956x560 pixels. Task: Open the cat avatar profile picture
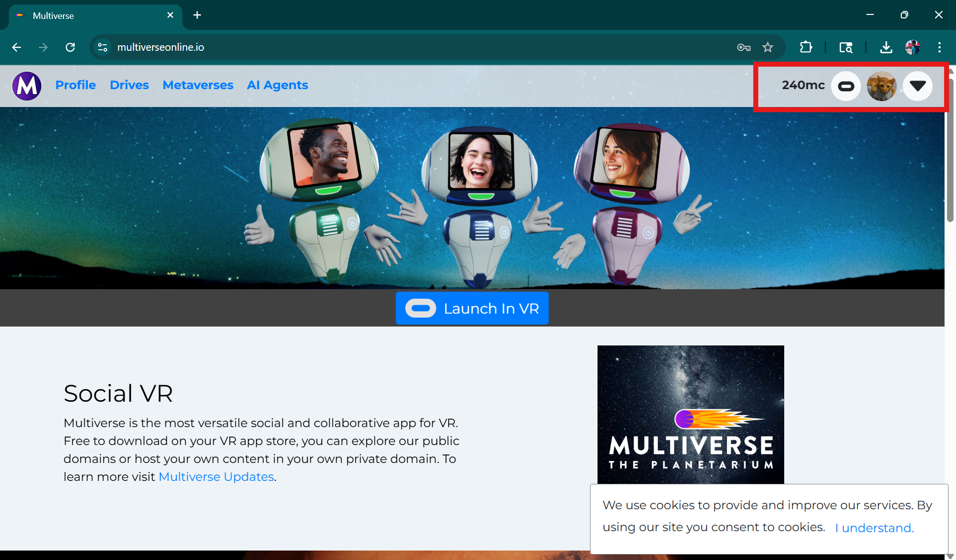[x=881, y=86]
